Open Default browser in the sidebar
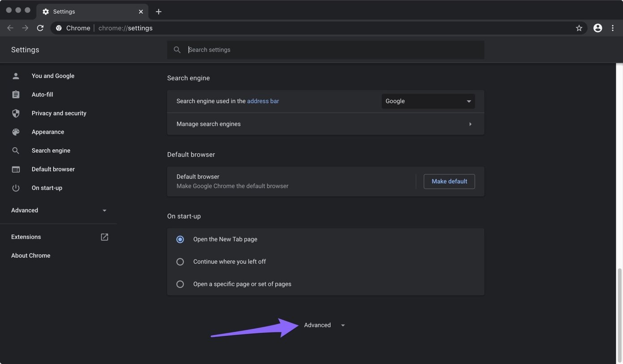 pyautogui.click(x=53, y=169)
